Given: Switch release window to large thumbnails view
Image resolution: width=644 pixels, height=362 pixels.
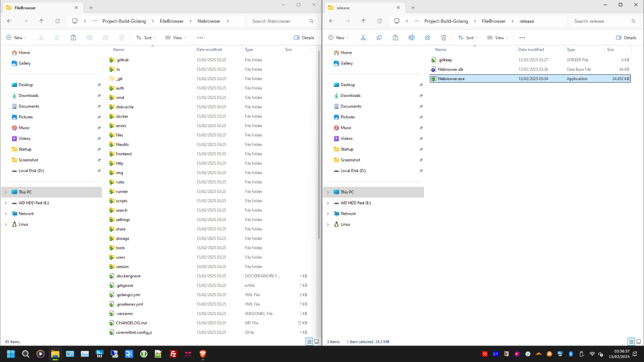Looking at the screenshot, I should click(x=639, y=341).
